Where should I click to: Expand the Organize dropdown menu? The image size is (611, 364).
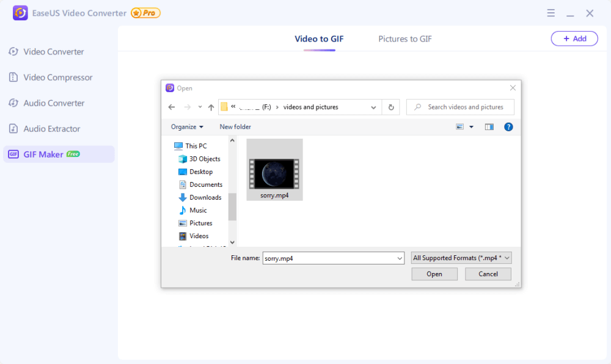coord(187,127)
